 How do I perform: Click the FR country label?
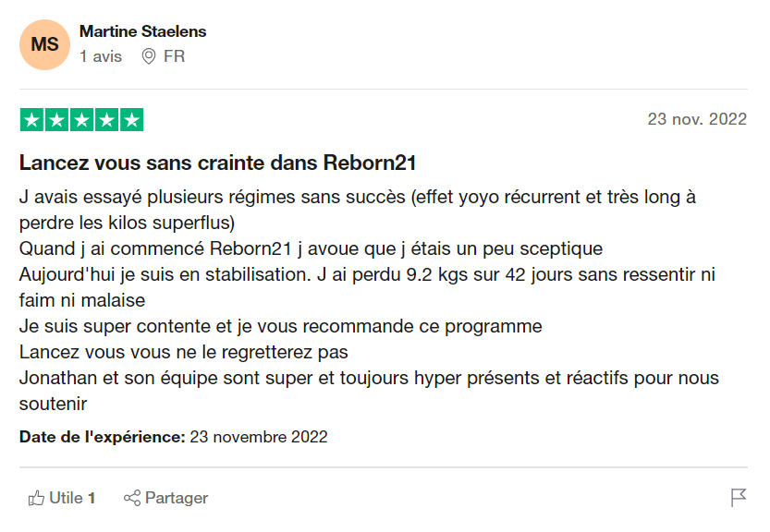[174, 56]
